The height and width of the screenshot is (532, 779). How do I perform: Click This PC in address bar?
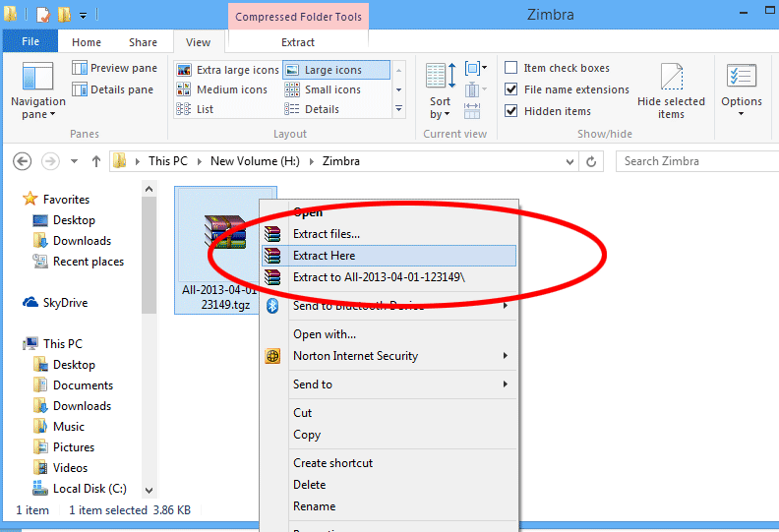point(168,161)
